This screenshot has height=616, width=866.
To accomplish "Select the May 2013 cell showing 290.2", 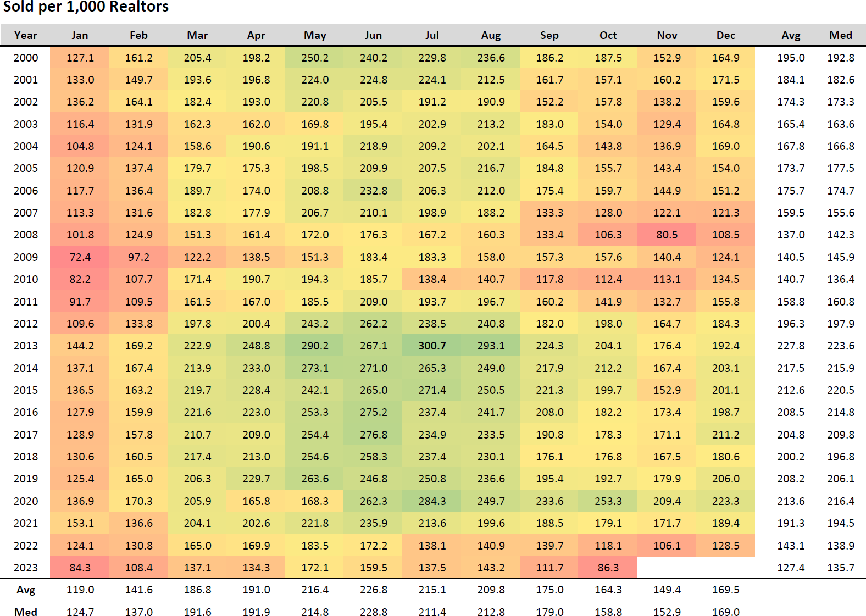I will point(314,346).
